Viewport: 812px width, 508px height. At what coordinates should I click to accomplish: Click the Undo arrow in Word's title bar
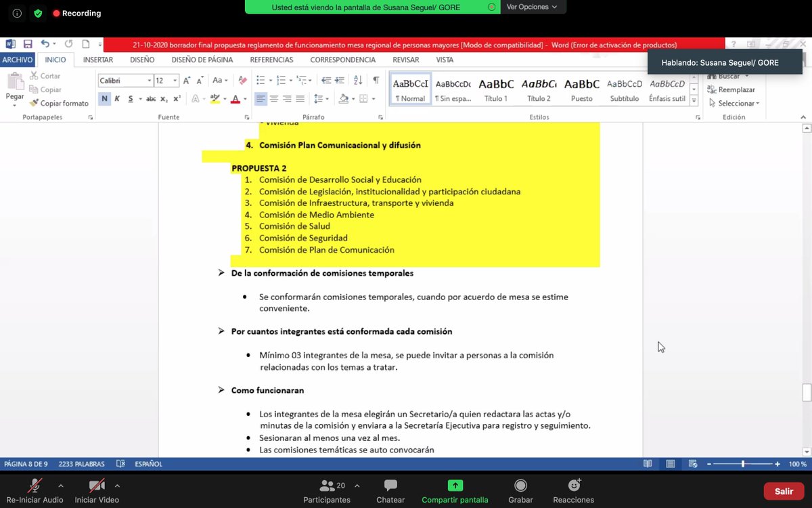pos(45,44)
